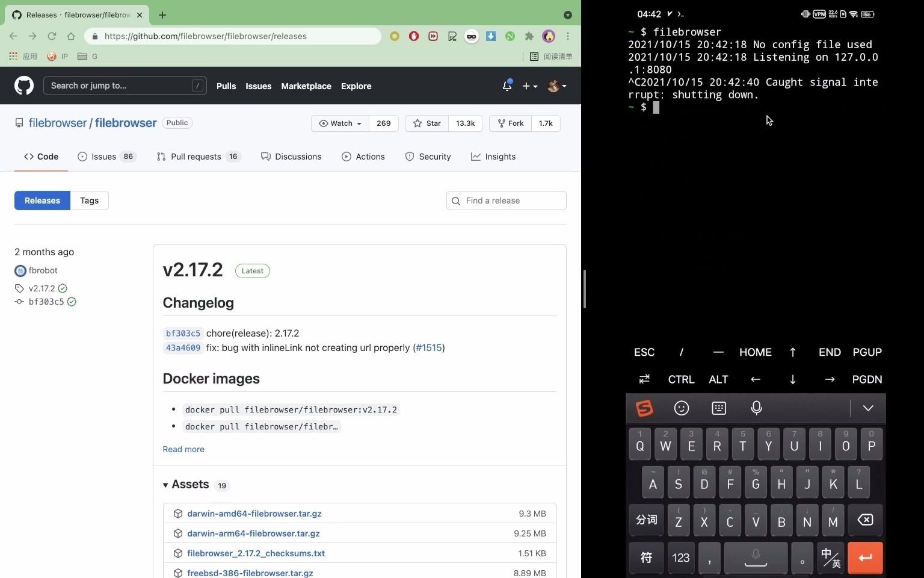Switch to the Discussions tab
The width and height of the screenshot is (924, 578).
pos(291,157)
